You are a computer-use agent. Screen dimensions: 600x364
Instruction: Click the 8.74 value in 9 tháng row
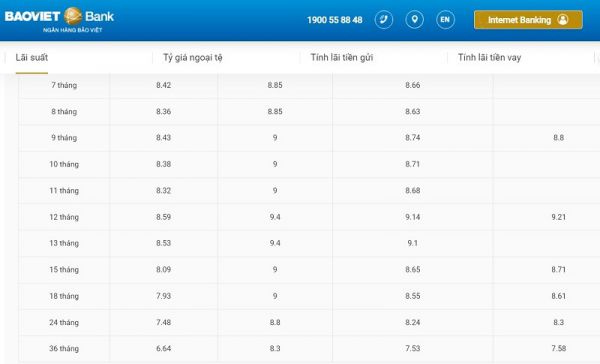pos(412,137)
